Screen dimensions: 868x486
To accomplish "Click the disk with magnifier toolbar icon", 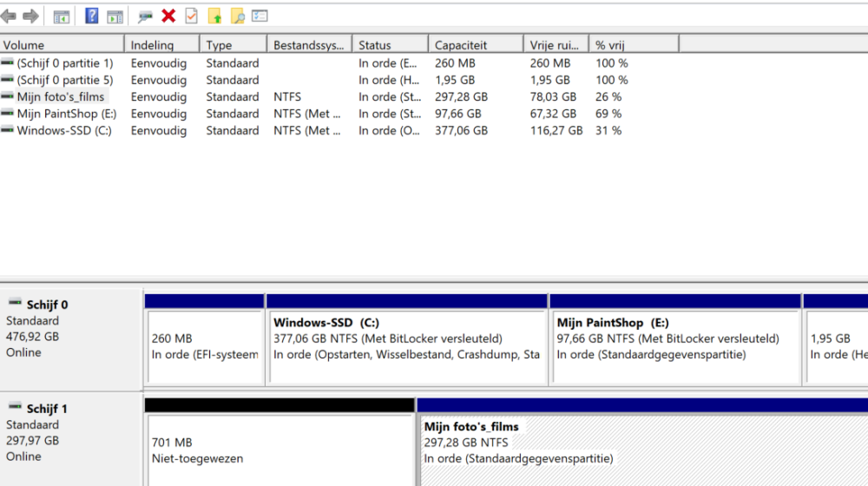I will (x=145, y=16).
